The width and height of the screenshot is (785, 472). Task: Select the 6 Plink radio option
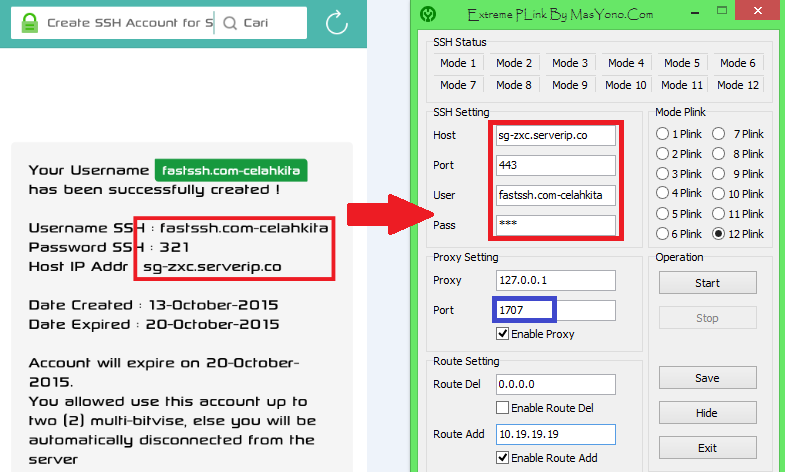coord(662,234)
